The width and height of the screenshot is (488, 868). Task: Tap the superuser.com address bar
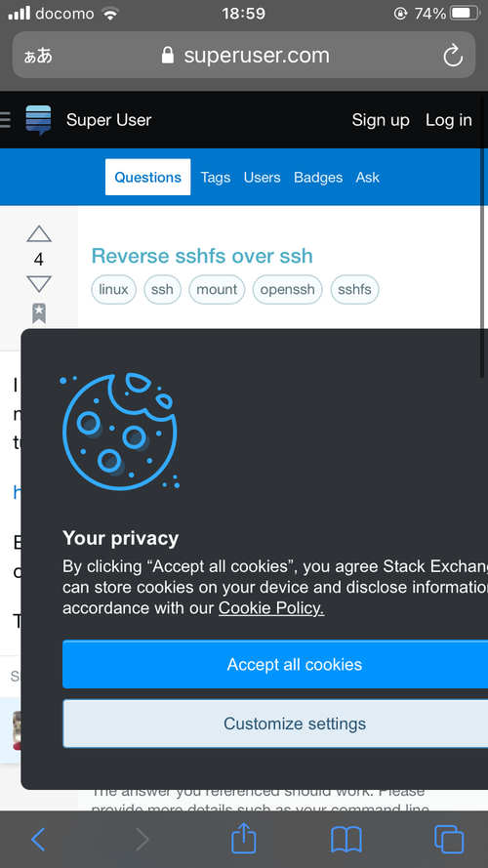[x=244, y=55]
